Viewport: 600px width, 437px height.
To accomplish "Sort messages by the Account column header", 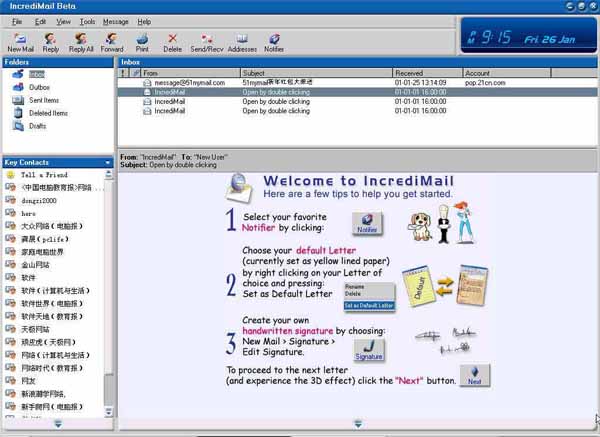I will click(x=507, y=73).
